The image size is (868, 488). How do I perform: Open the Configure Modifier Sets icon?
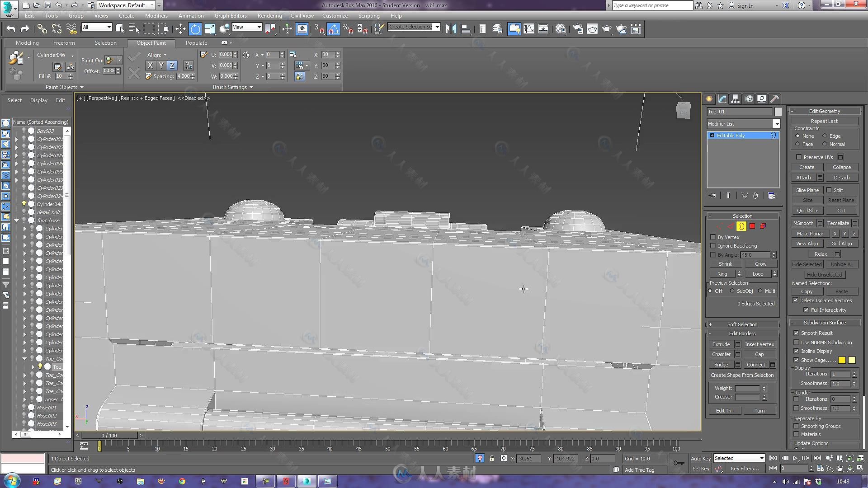[772, 196]
